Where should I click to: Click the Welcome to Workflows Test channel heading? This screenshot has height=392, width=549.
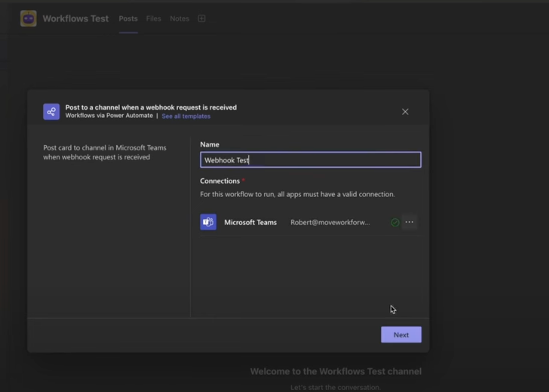336,371
